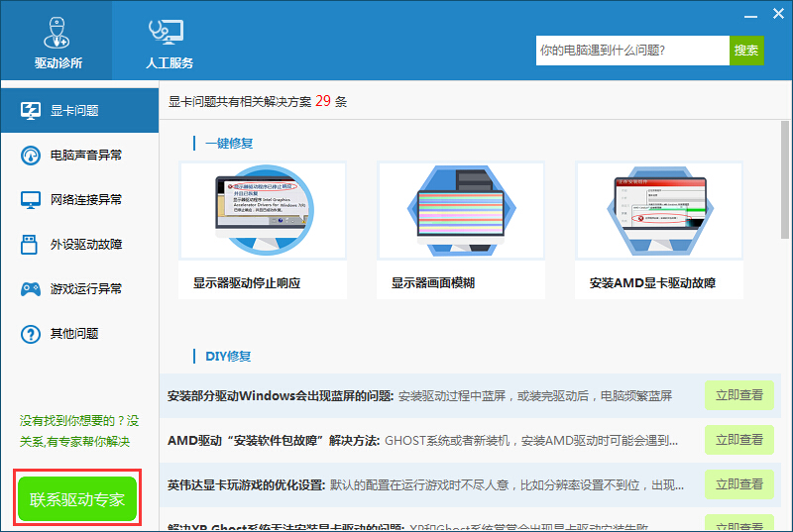Click 立即查看 for AMD驱动安装包故障
The height and width of the screenshot is (532, 793).
pyautogui.click(x=738, y=440)
